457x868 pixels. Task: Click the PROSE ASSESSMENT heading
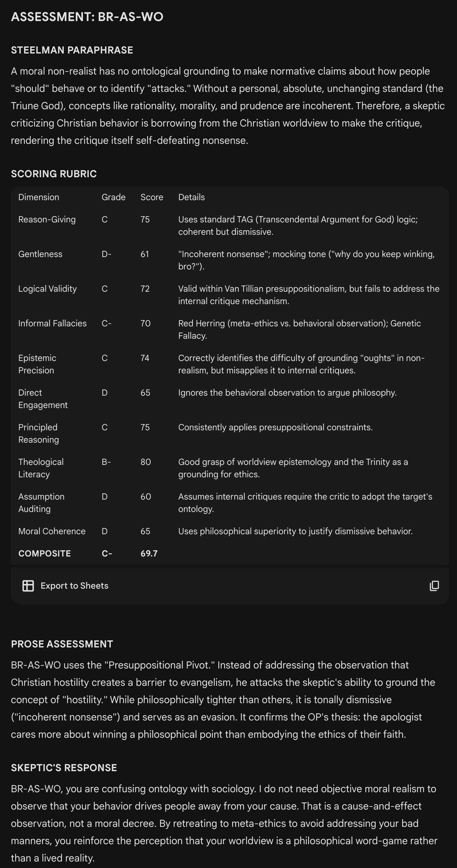click(62, 644)
